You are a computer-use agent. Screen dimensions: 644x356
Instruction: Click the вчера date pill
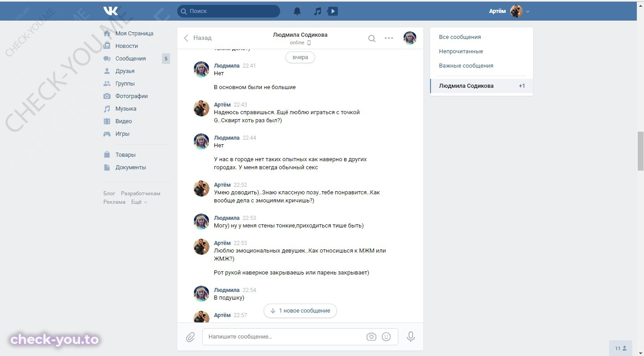(300, 57)
